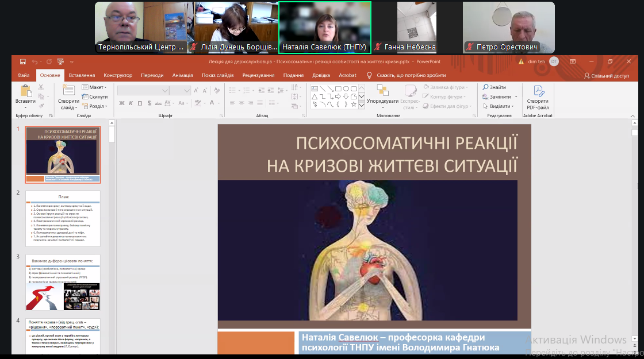Open the Вставлення (Insert) ribbon tab
Viewport: 644px width, 359px height.
click(82, 75)
